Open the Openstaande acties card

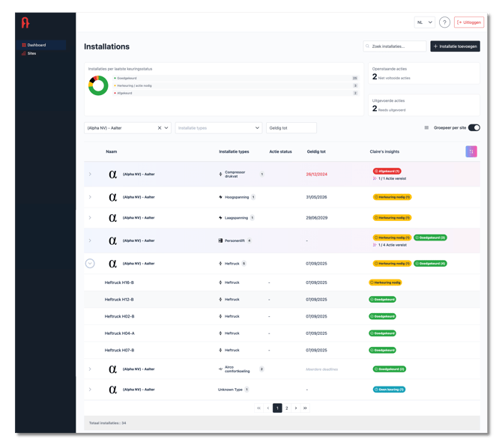424,73
